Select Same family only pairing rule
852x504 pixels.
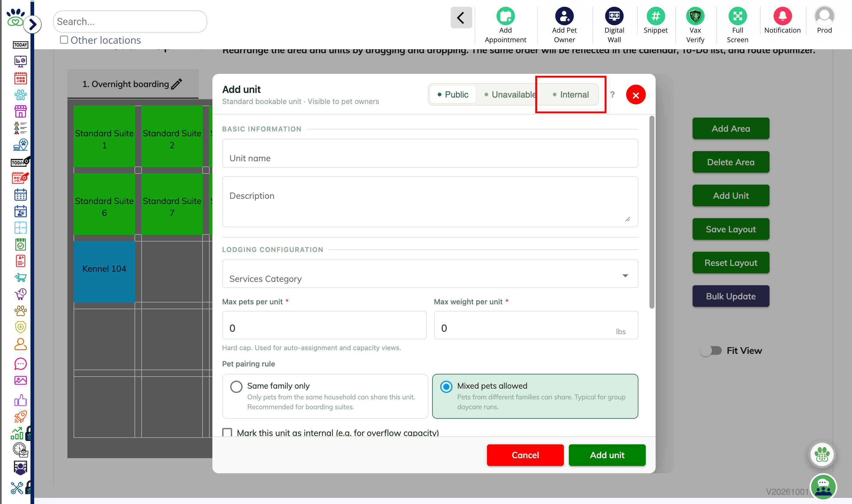coord(325,396)
